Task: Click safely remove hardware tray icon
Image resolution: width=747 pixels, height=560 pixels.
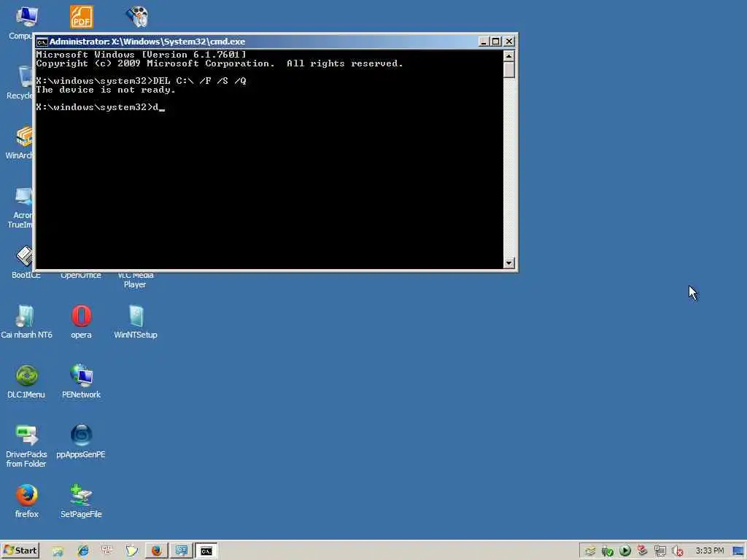Action: pos(608,551)
